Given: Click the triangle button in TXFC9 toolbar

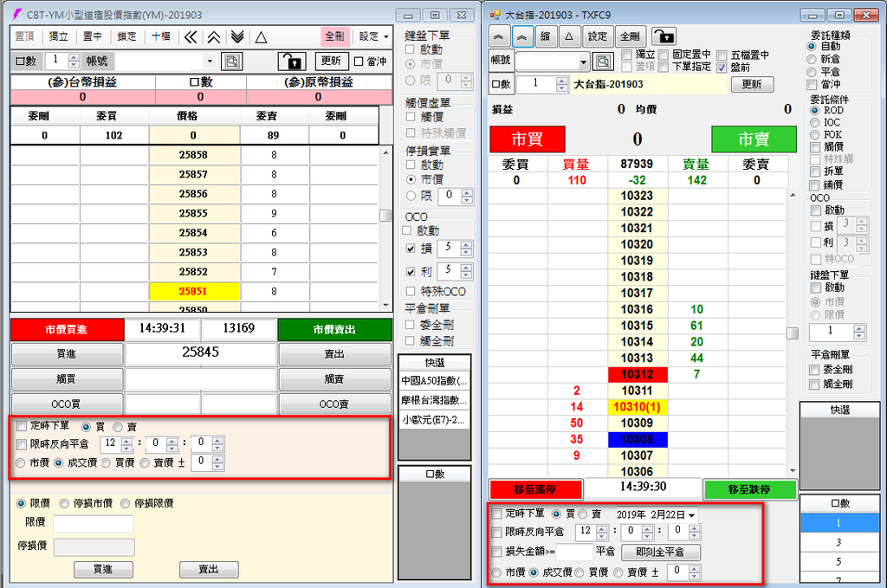Looking at the screenshot, I should point(569,36).
